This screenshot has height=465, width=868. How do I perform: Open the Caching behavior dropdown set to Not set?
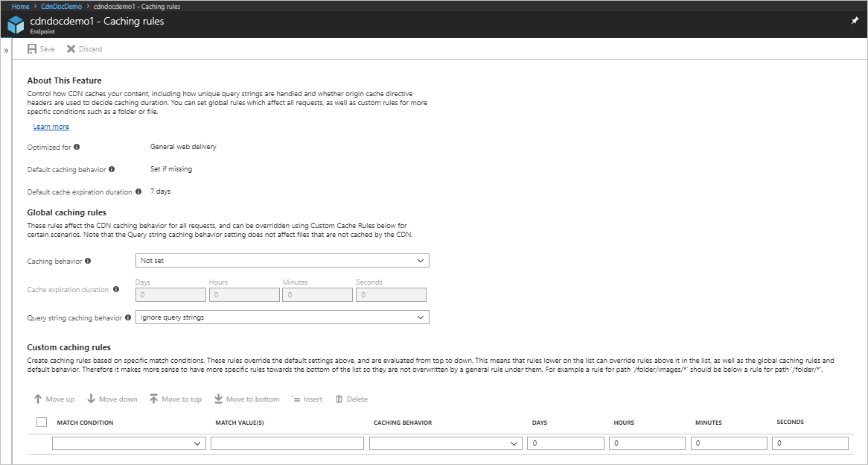(x=282, y=260)
